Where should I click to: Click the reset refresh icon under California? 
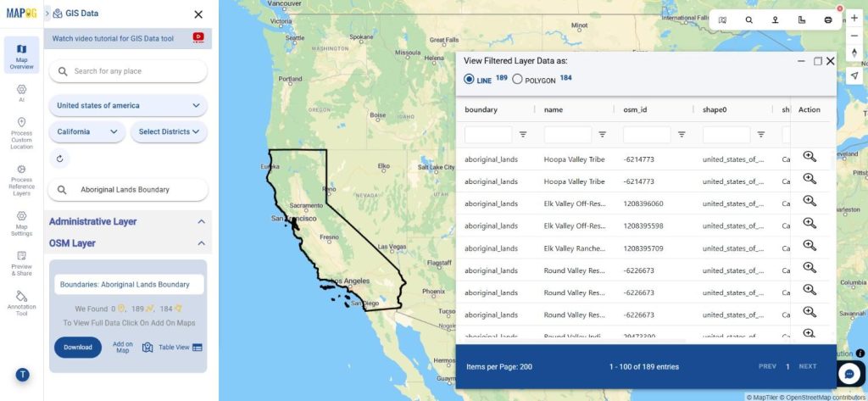point(60,159)
